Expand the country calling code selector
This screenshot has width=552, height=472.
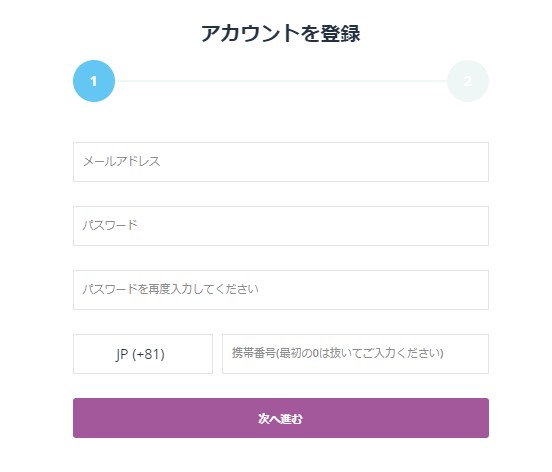(x=143, y=354)
